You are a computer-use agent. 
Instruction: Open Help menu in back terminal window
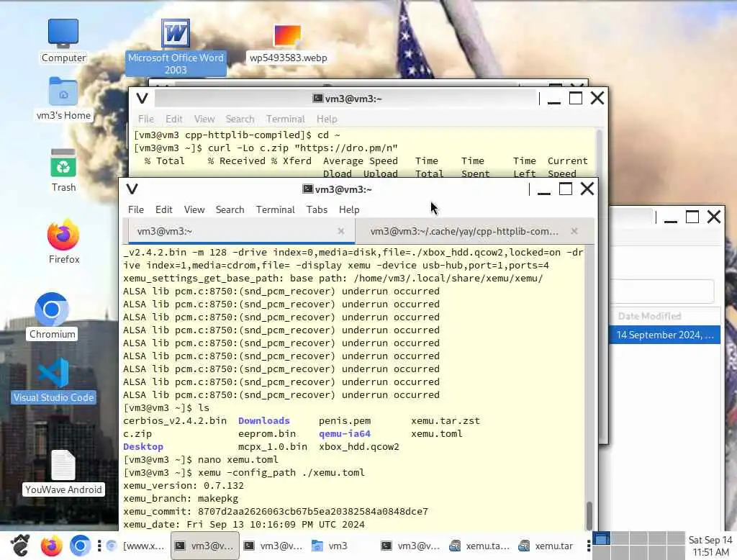click(x=327, y=119)
